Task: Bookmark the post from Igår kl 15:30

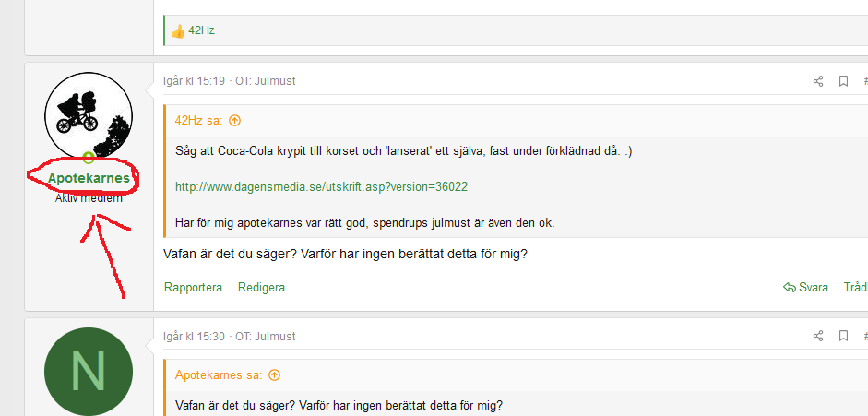Action: [843, 337]
